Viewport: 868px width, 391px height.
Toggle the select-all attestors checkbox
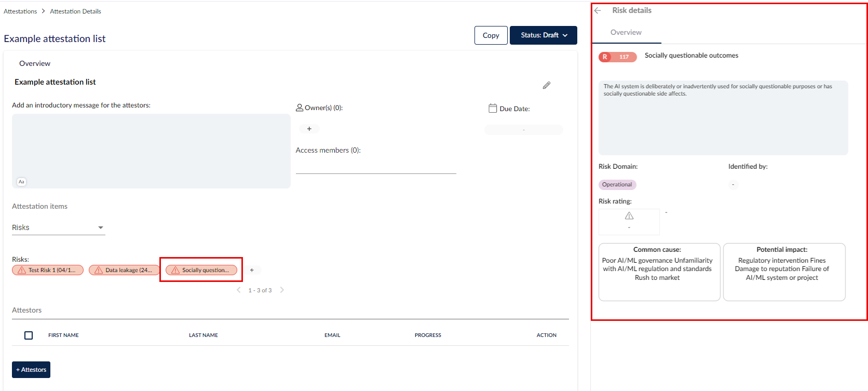pos(29,335)
